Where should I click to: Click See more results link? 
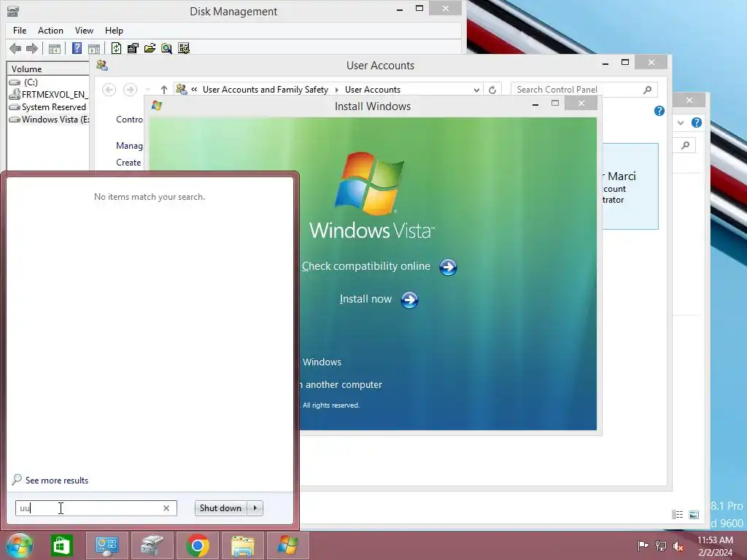[57, 481]
